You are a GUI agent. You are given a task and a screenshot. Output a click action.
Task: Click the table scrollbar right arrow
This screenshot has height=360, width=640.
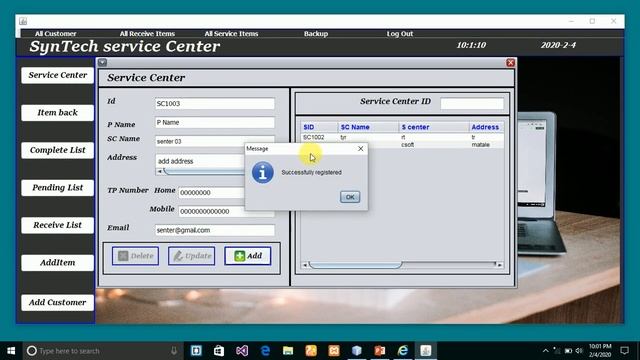click(500, 265)
